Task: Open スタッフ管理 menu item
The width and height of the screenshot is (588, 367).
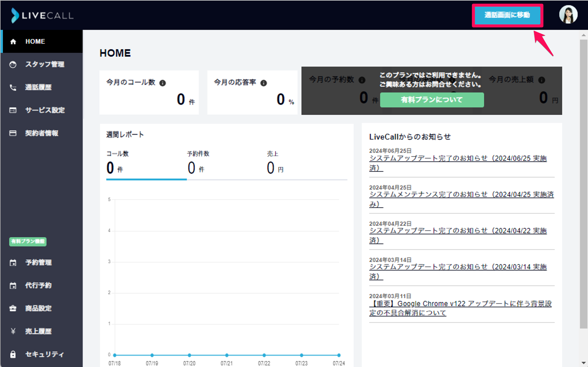Action: (x=41, y=64)
